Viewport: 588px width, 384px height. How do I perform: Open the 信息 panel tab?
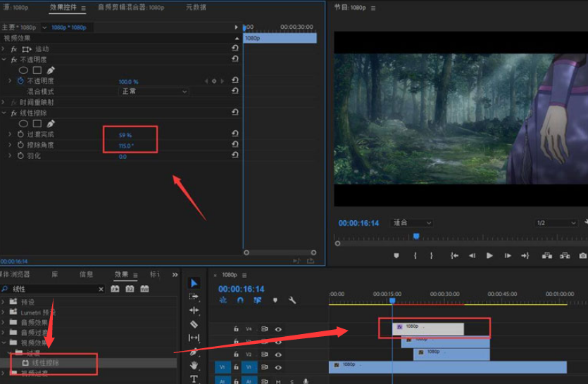click(86, 274)
